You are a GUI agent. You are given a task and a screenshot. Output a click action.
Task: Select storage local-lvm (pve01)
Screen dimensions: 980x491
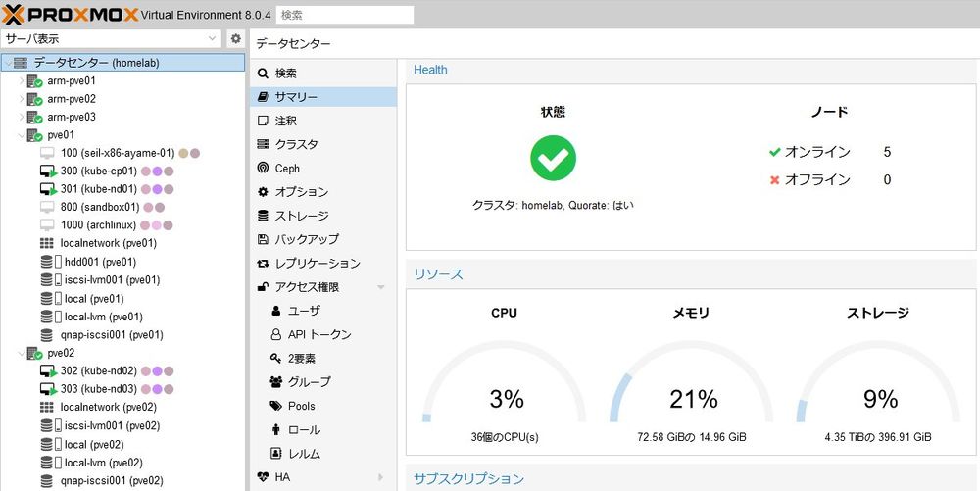(103, 317)
